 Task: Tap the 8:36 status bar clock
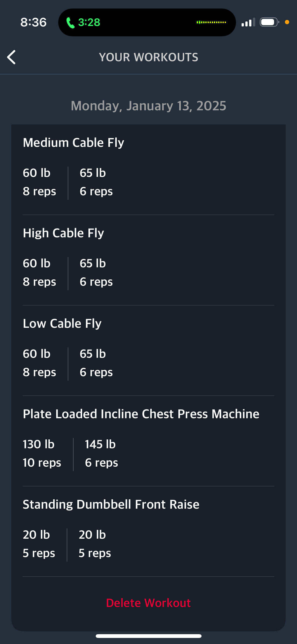(34, 22)
